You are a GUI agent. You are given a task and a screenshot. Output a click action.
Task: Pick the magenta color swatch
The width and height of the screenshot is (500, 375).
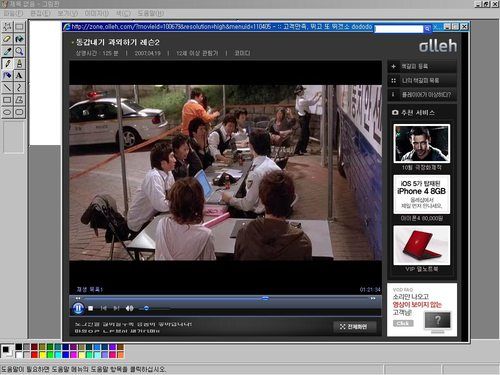74,355
